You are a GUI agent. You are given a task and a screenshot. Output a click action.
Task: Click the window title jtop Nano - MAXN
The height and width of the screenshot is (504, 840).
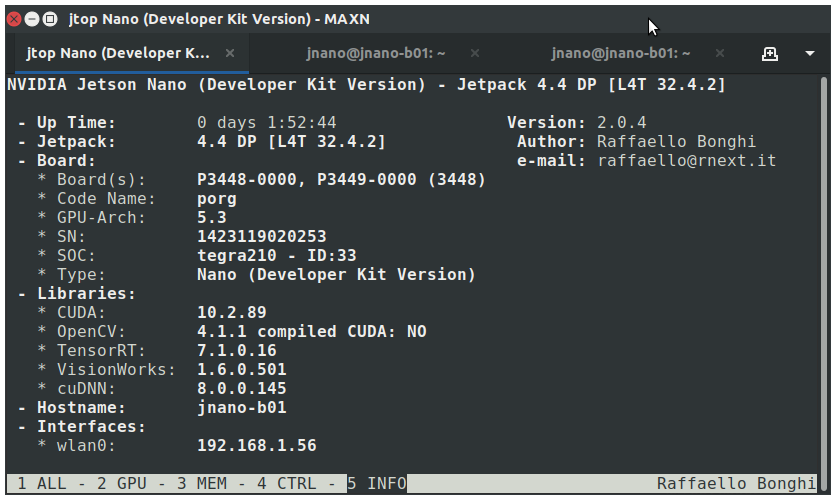[219, 19]
